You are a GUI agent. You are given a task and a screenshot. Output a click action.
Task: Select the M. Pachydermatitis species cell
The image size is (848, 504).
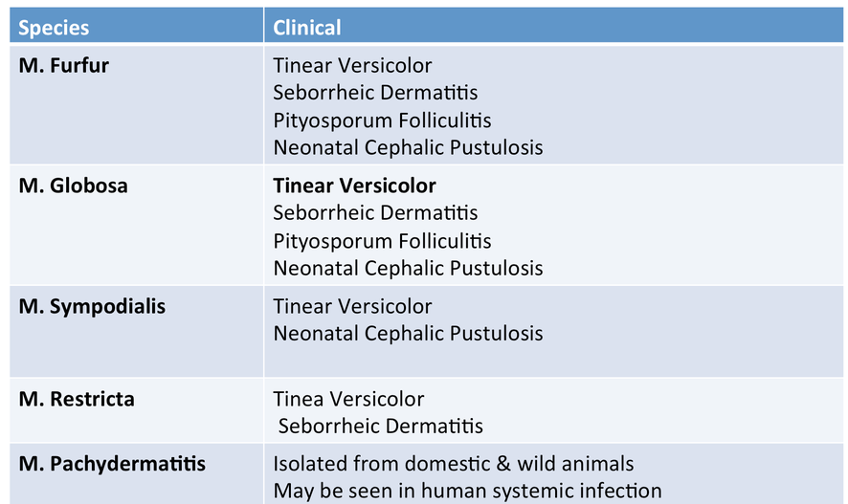tap(136, 474)
